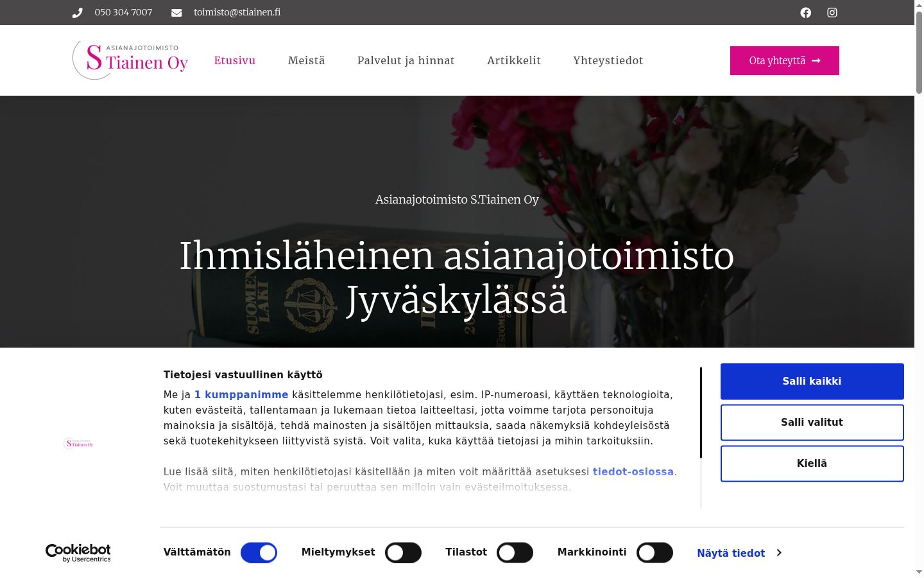Call phone number 050 304 7007
The image size is (924, 578).
123,12
